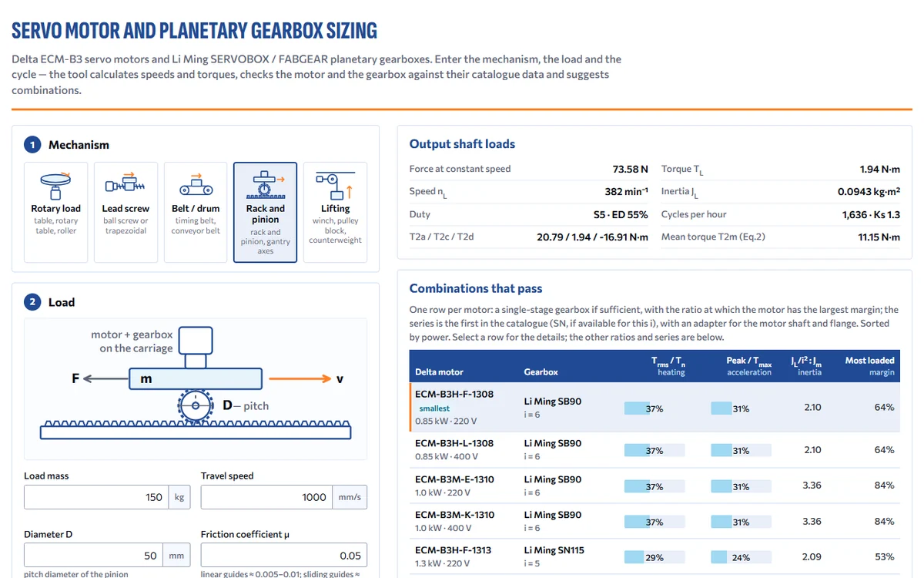Click into the Travel speed field
This screenshot has width=924, height=578.
(x=284, y=497)
